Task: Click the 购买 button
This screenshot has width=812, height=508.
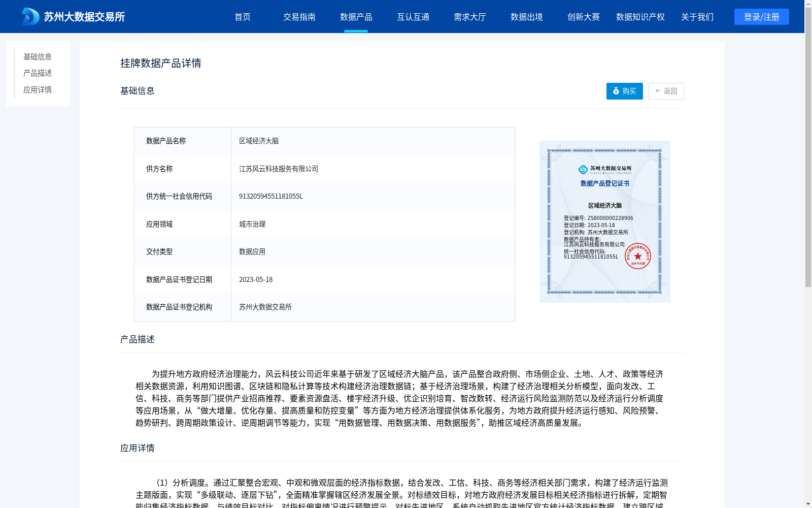Action: [625, 91]
